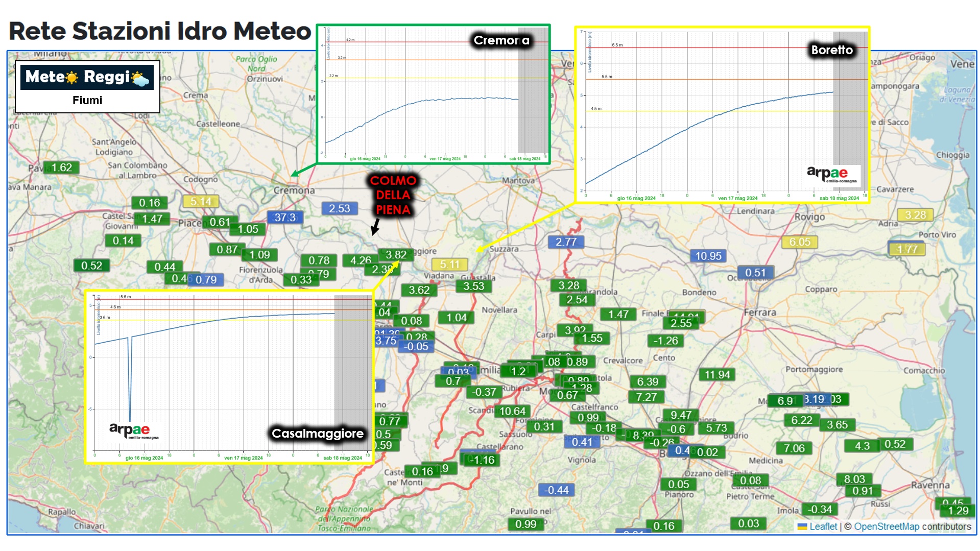980x551 pixels.
Task: Click the green 11.94 station marker
Action: coord(717,375)
